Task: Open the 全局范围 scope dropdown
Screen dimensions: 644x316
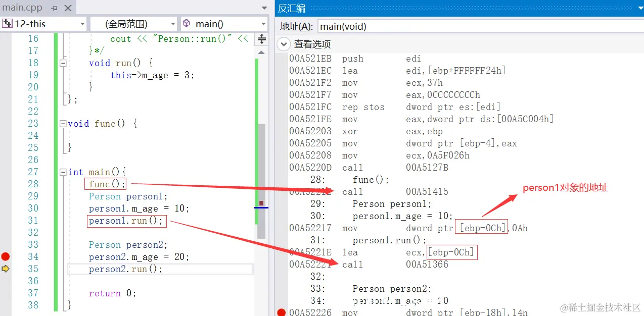Action: click(x=133, y=24)
